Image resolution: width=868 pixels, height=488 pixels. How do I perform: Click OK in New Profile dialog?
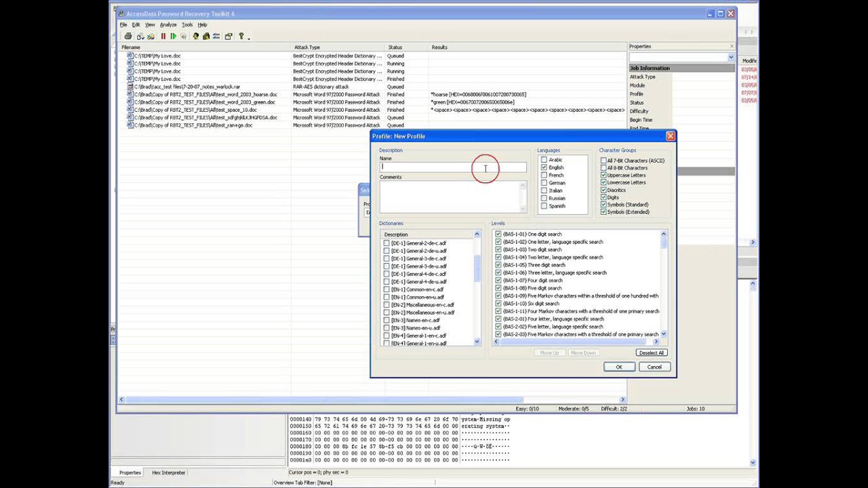click(619, 367)
